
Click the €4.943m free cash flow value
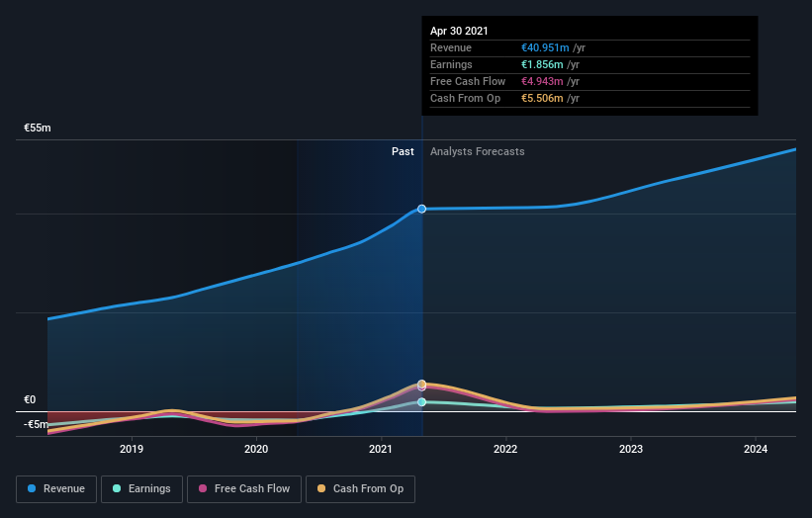[x=542, y=81]
